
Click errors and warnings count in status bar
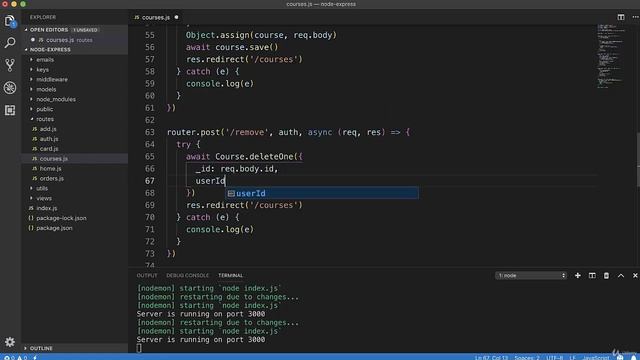click(x=16, y=358)
